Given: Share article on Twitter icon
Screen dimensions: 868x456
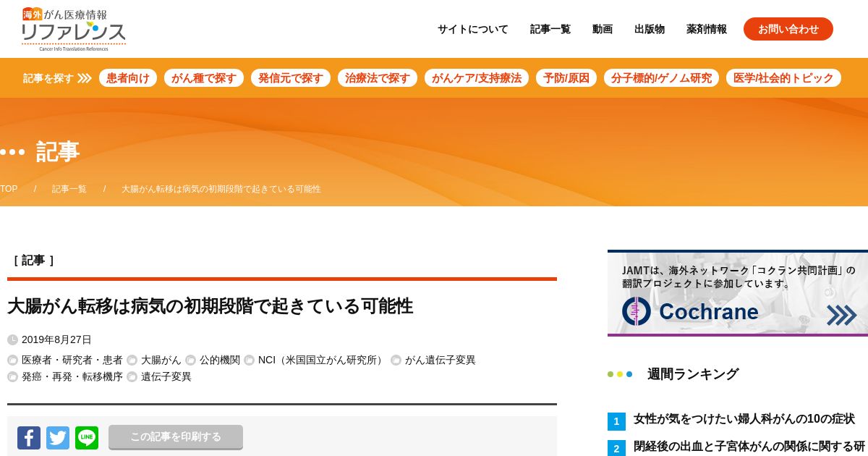Looking at the screenshot, I should [x=58, y=438].
